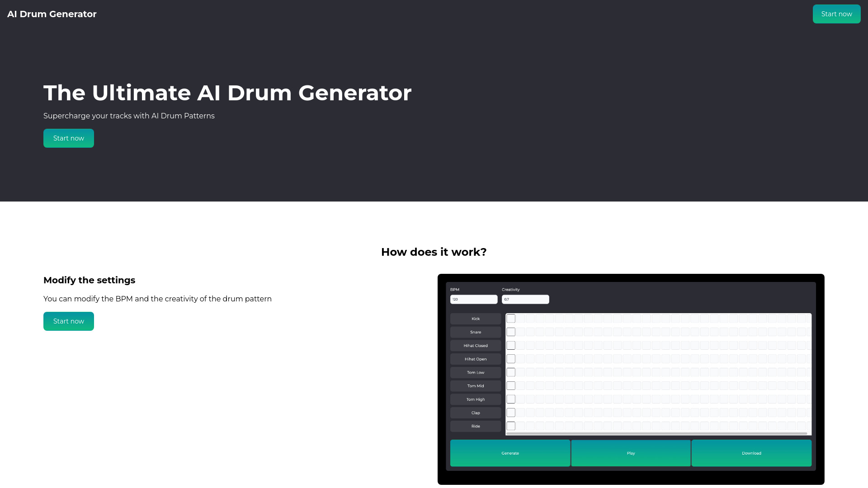868x488 pixels.
Task: Click the AI Drum Generator nav logo
Action: point(52,14)
